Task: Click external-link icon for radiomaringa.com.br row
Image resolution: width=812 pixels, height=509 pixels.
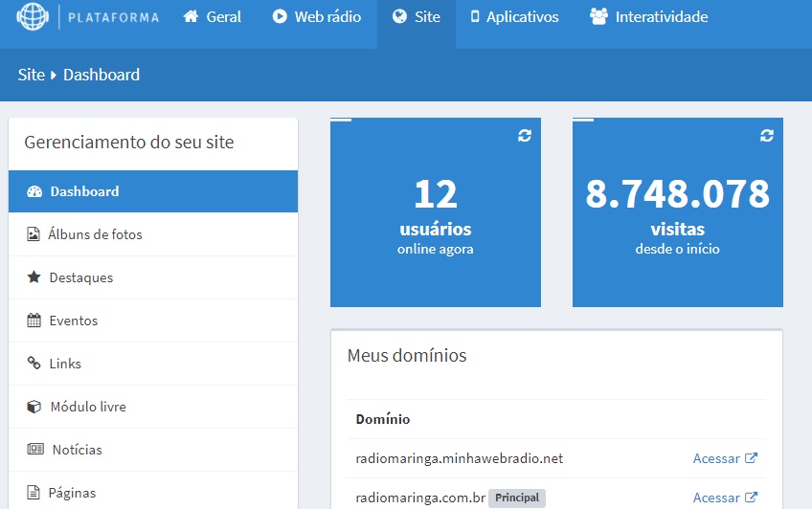Action: (x=751, y=498)
